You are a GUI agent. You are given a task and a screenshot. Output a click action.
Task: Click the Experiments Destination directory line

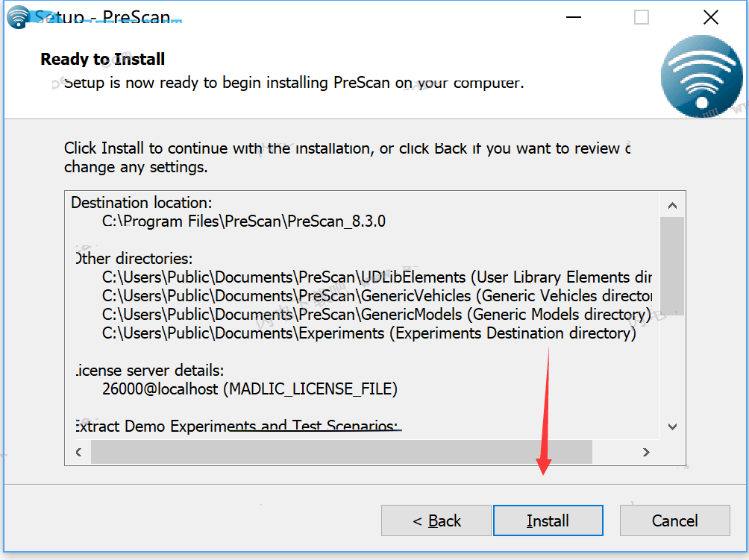369,333
